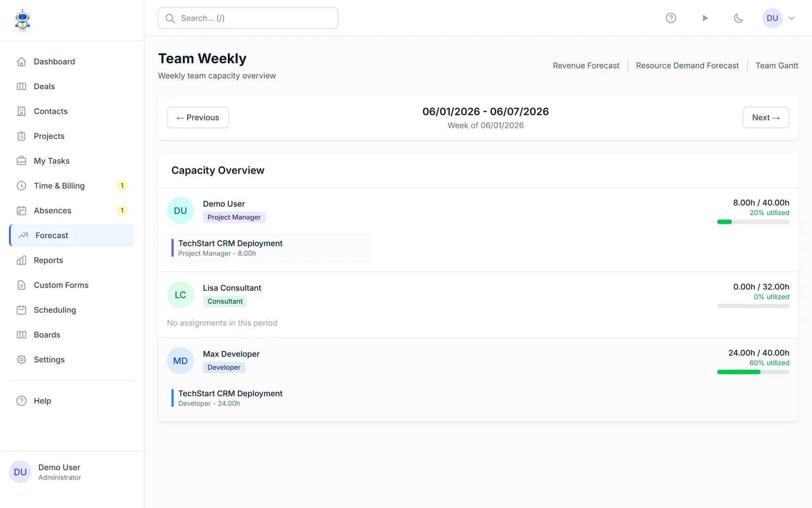Open My Tasks
This screenshot has height=508, width=812.
[72, 161]
